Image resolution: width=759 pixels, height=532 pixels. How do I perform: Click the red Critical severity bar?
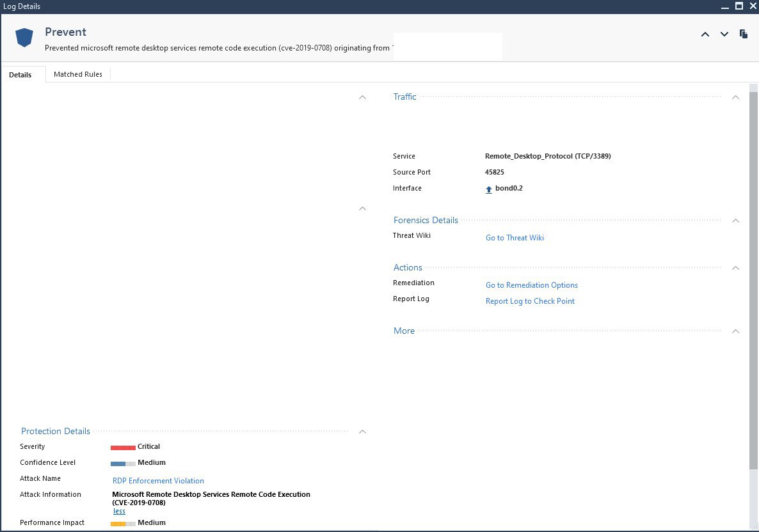pyautogui.click(x=123, y=448)
